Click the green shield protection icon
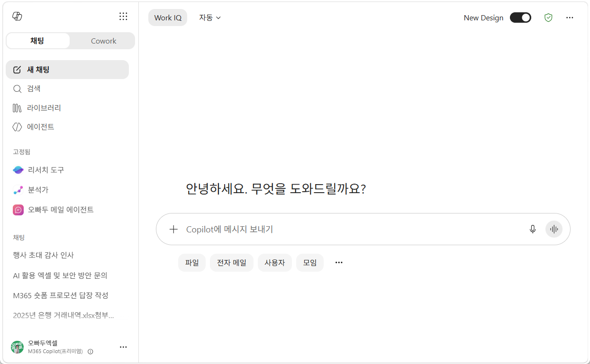The height and width of the screenshot is (364, 590). [548, 18]
